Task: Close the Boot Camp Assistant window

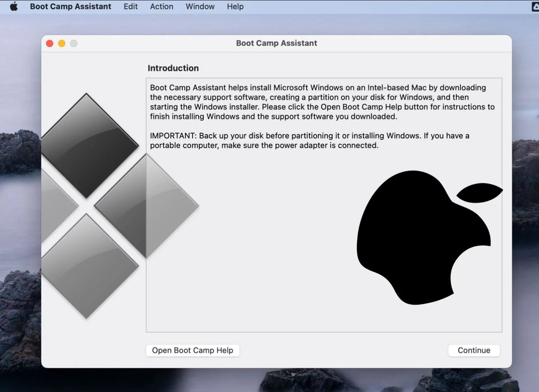Action: tap(50, 44)
